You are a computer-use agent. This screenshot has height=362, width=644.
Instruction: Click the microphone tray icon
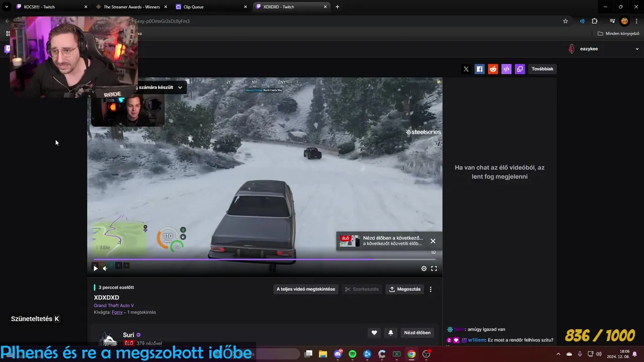coord(580,354)
